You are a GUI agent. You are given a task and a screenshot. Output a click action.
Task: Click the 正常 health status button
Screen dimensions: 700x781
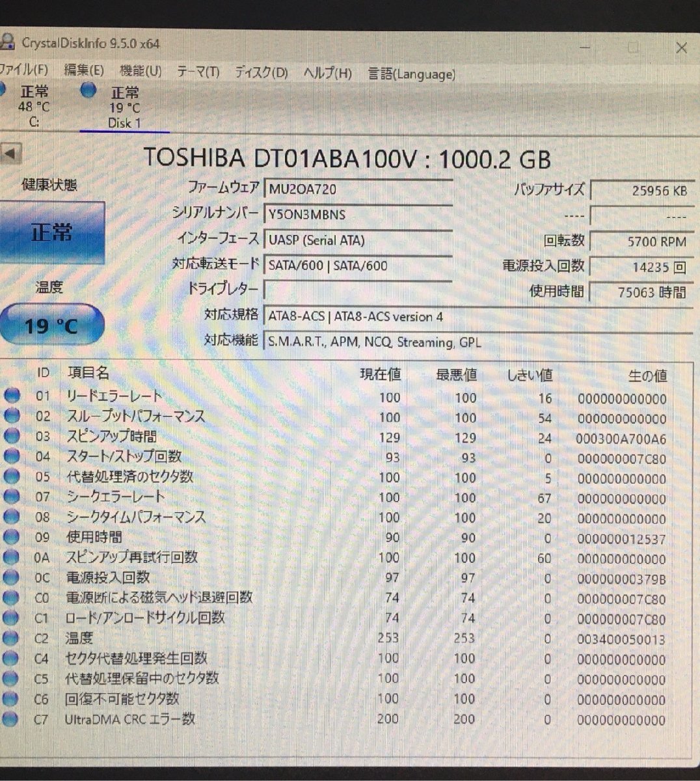click(52, 232)
